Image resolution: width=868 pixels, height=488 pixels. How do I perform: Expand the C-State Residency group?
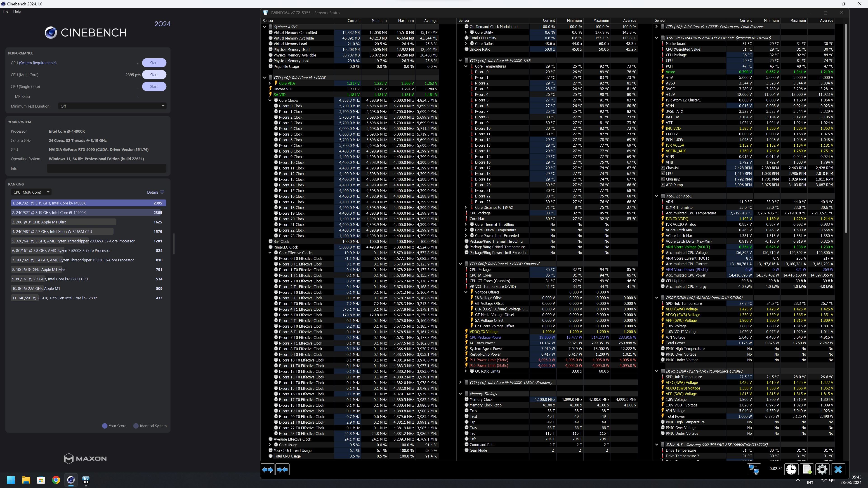(x=460, y=382)
